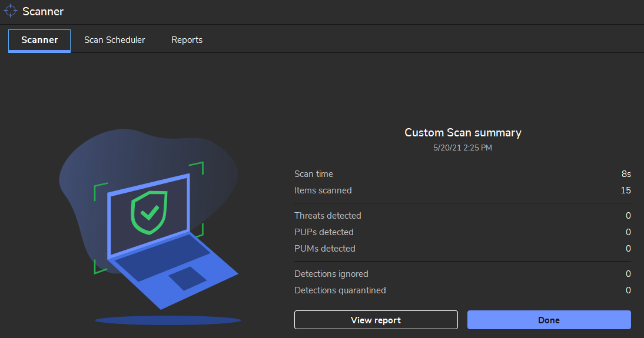The height and width of the screenshot is (338, 644).
Task: Open the Scan Scheduler tab
Action: 115,40
